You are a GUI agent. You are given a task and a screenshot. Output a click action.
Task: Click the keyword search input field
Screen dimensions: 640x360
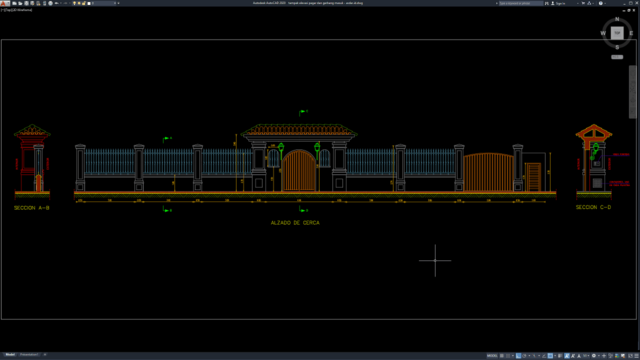521,3
